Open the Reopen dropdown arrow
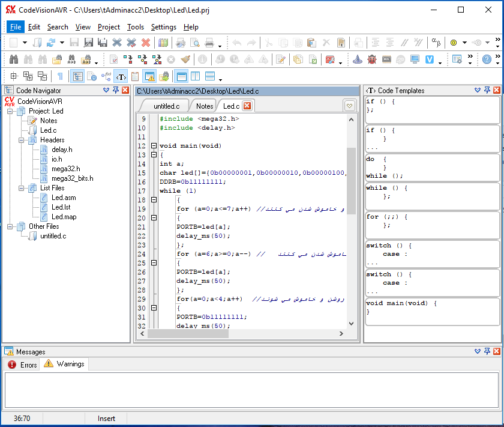Image resolution: width=504 pixels, height=427 pixels. [62, 43]
